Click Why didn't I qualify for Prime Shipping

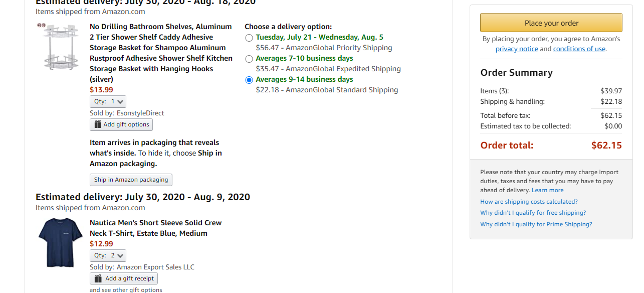[536, 224]
